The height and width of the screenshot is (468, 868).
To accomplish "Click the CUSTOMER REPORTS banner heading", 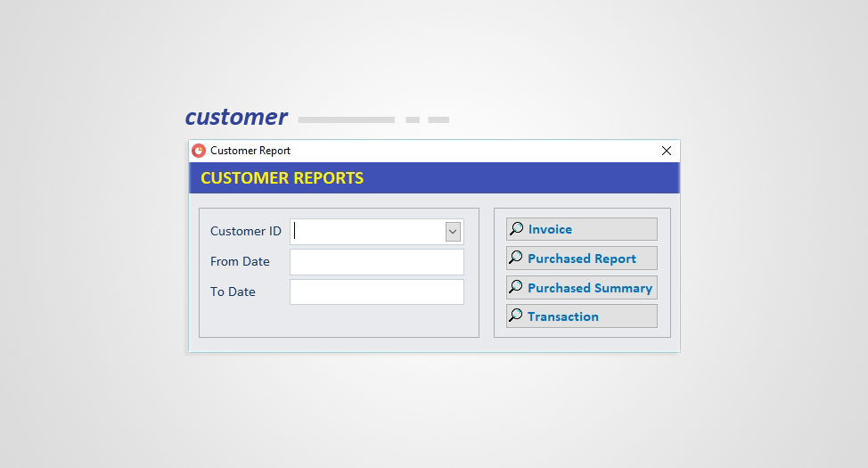I will (282, 177).
